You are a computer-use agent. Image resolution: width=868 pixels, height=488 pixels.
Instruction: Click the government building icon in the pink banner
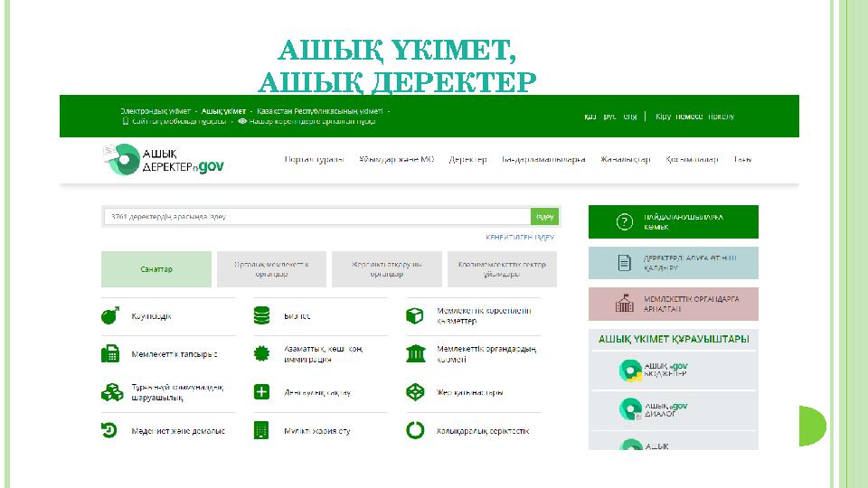click(625, 304)
